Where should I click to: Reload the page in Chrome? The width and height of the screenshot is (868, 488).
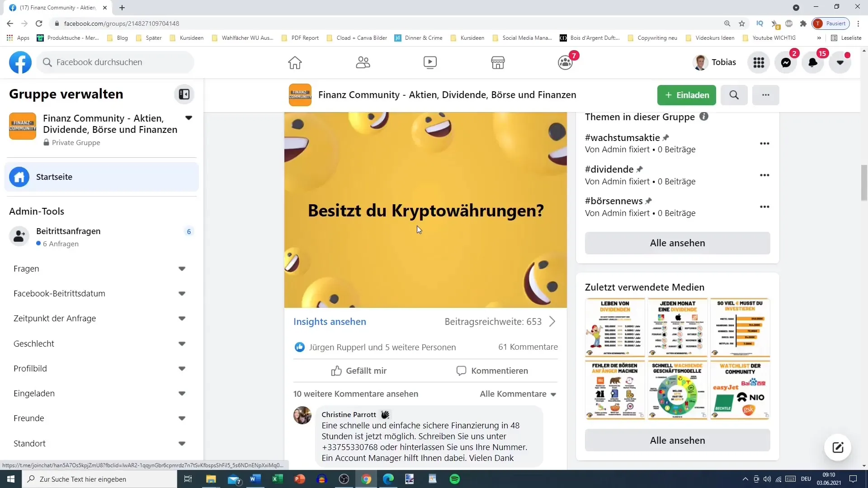(x=39, y=23)
